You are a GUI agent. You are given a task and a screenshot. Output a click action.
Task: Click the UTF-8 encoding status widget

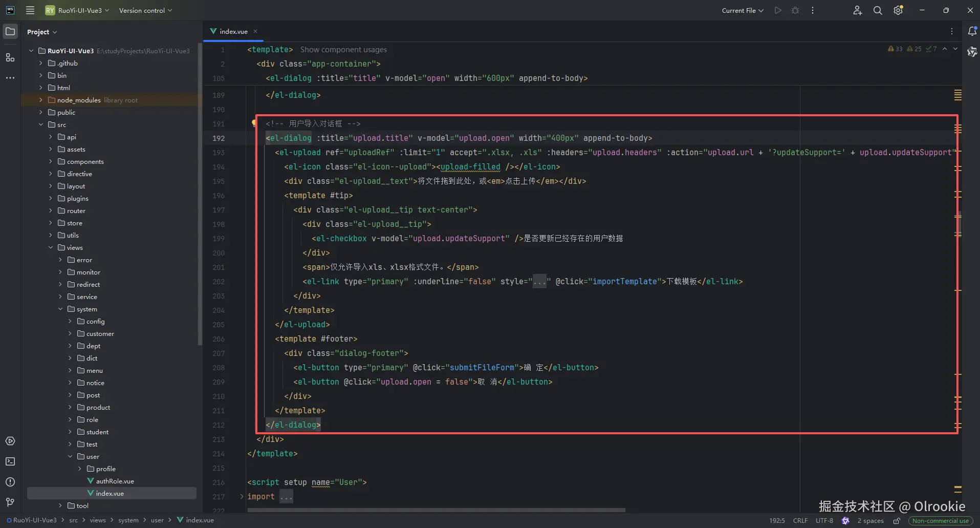coord(824,520)
